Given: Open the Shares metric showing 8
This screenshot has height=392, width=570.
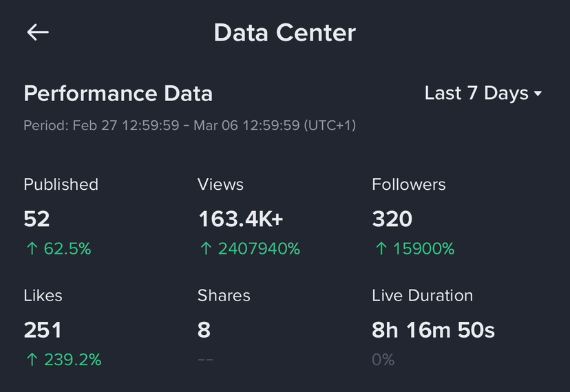Looking at the screenshot, I should pos(204,330).
